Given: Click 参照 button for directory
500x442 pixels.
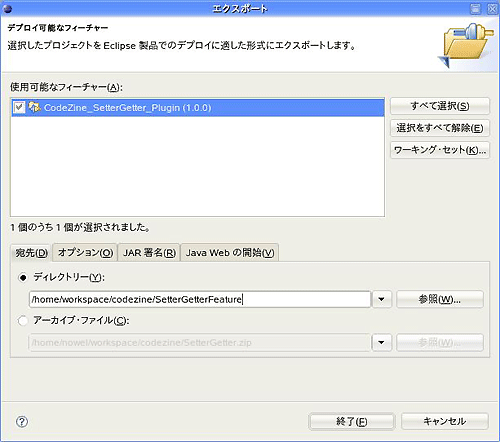Looking at the screenshot, I should click(x=440, y=299).
